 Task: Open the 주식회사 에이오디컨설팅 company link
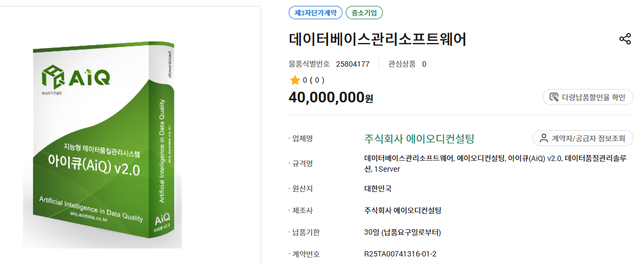[x=419, y=139]
